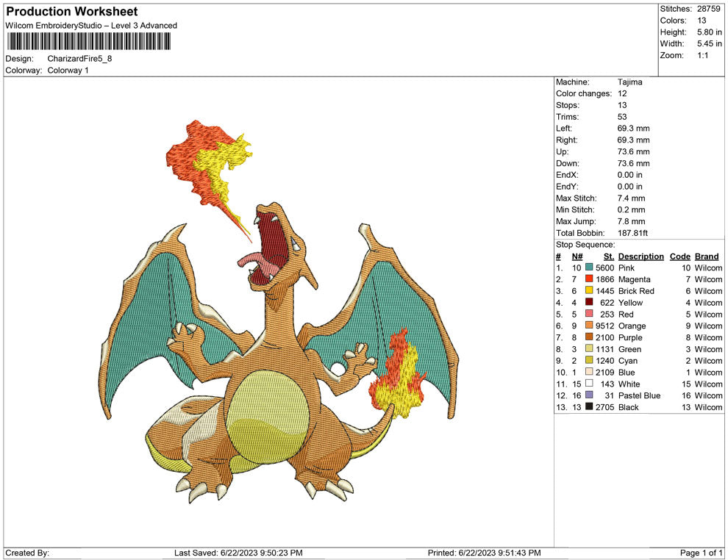Click the Zoom value 1:1

(x=702, y=55)
